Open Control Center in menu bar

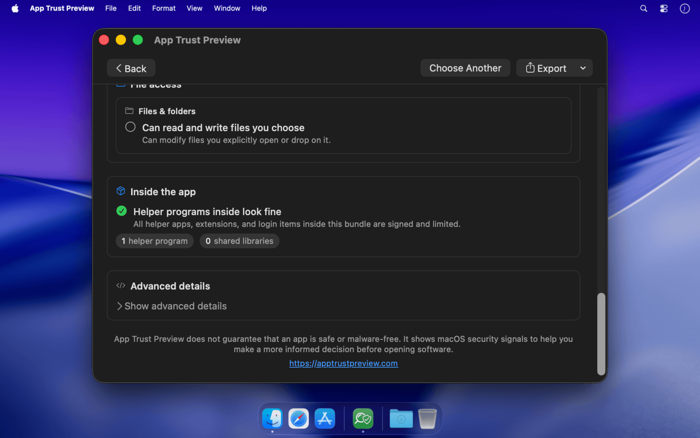point(664,8)
